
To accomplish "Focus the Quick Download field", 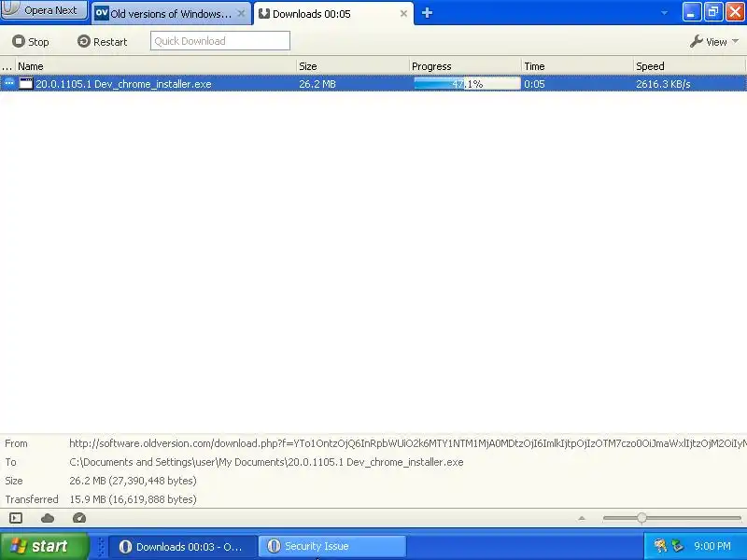I will pos(220,41).
